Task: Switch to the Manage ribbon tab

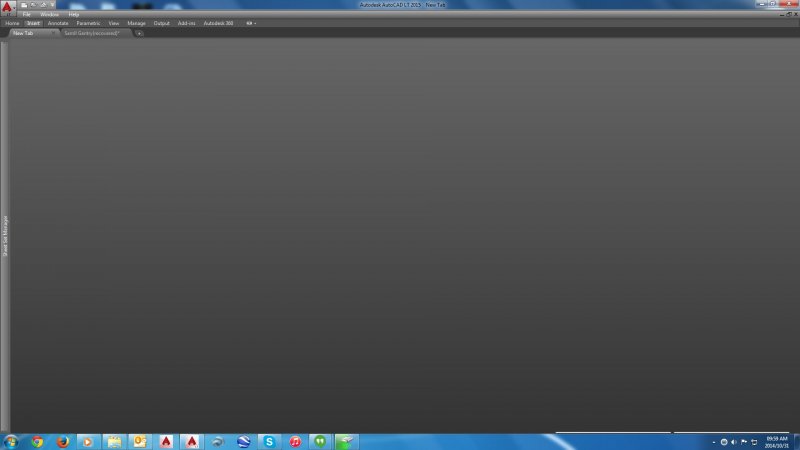Action: pos(136,23)
